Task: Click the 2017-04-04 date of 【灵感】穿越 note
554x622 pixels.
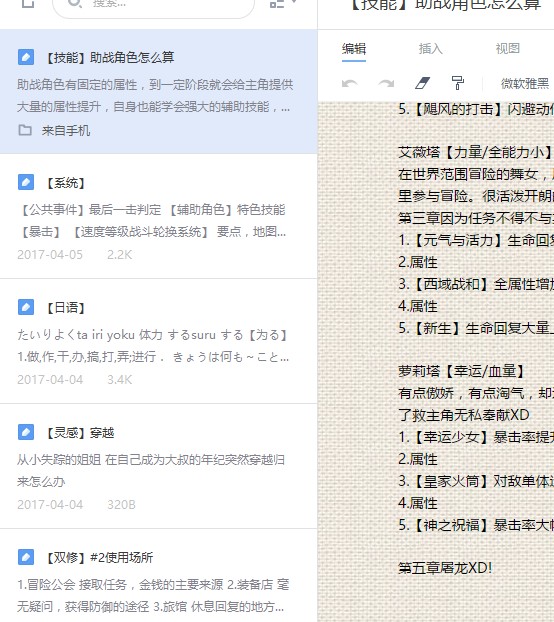Action: point(50,505)
